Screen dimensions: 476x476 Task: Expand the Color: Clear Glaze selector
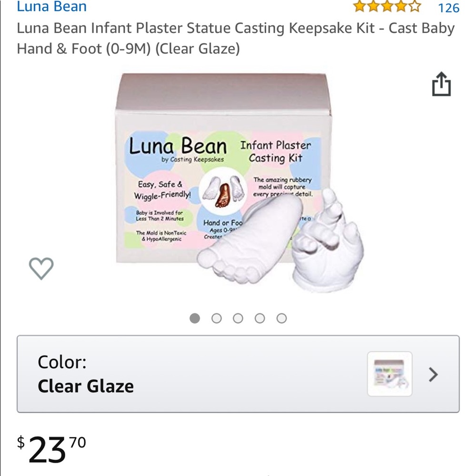point(238,375)
